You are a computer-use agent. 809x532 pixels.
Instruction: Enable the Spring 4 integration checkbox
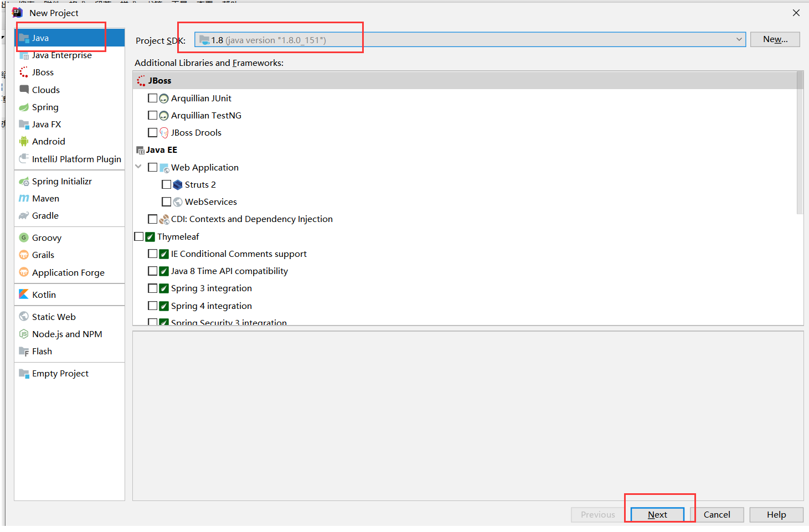click(x=153, y=306)
